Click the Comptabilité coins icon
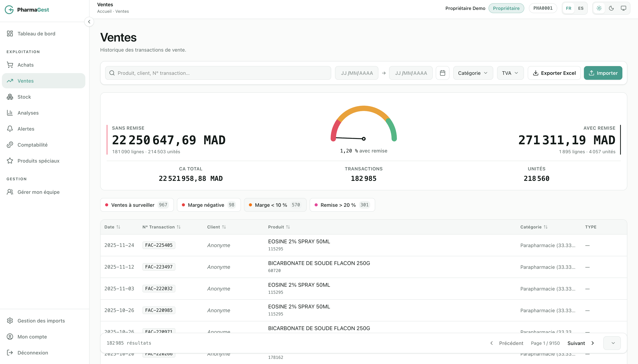Viewport: 638px width, 364px height. click(10, 145)
